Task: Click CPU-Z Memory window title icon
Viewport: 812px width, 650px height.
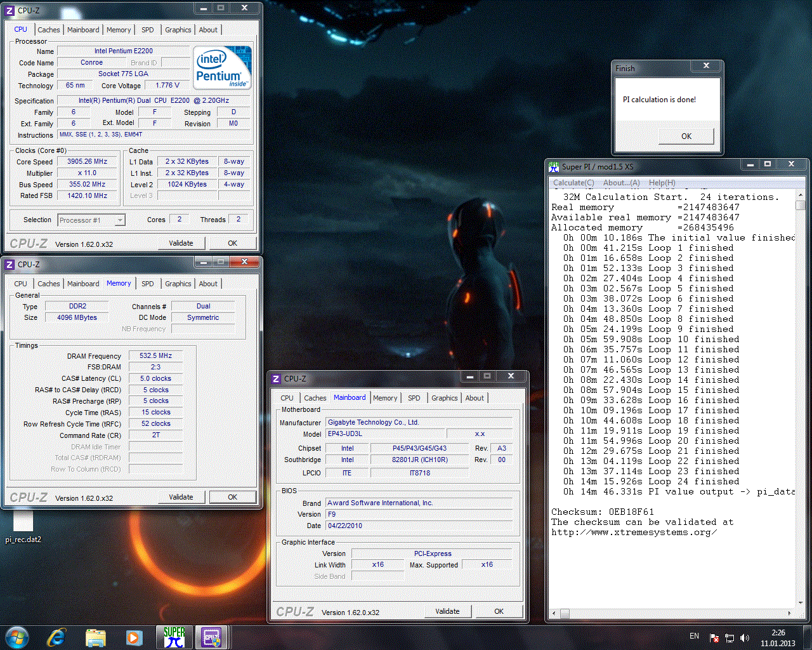Action: coord(10,264)
